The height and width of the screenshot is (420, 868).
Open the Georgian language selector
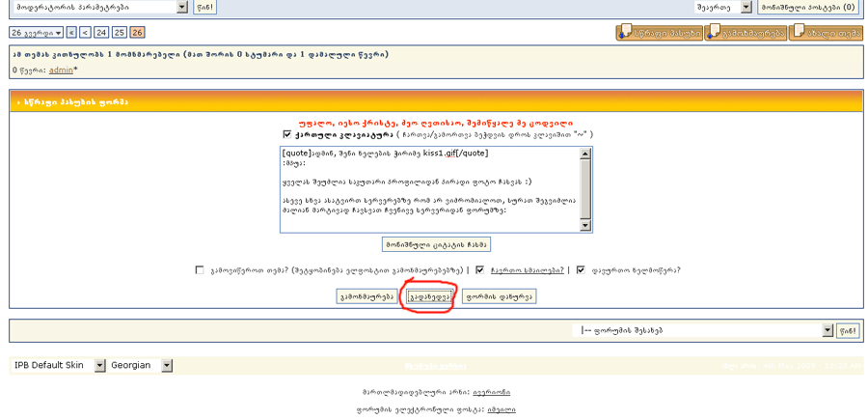139,366
